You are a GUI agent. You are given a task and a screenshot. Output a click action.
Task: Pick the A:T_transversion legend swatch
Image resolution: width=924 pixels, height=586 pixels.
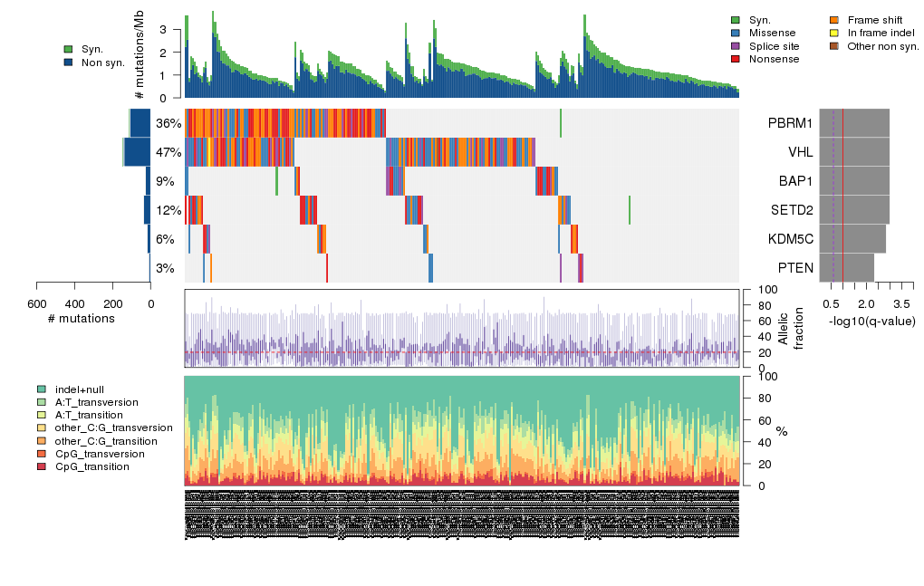(42, 401)
